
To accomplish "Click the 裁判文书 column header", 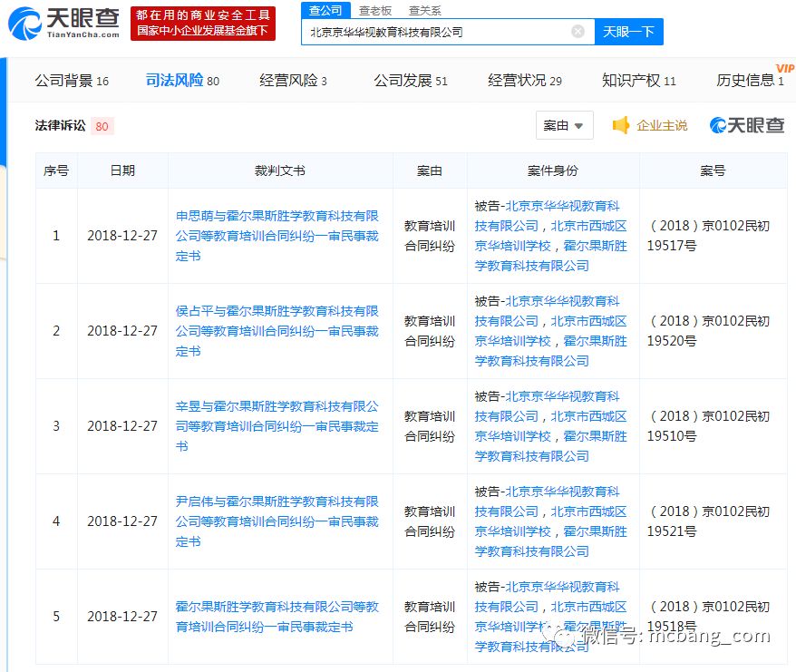I will (280, 170).
